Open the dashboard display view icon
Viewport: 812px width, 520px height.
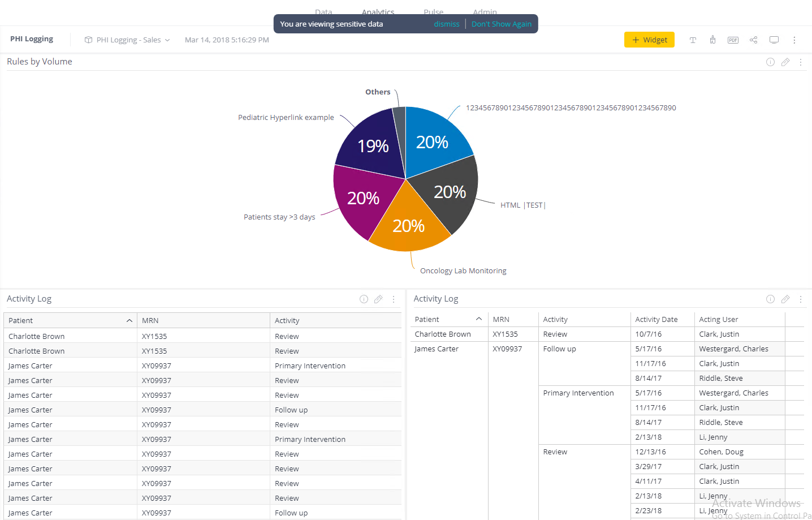pos(774,40)
